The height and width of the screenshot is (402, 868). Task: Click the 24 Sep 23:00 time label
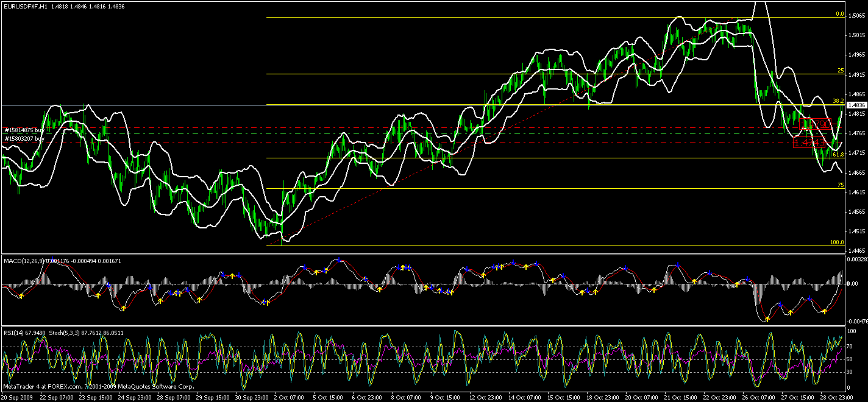(x=135, y=397)
